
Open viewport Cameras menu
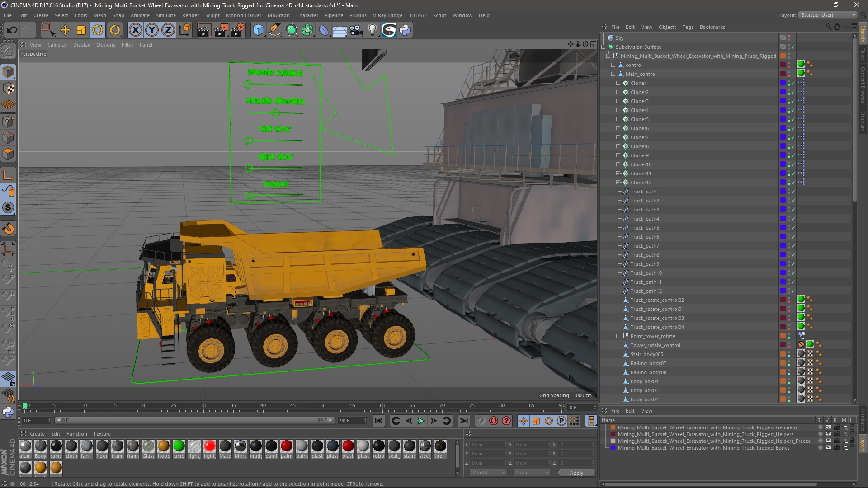57,45
